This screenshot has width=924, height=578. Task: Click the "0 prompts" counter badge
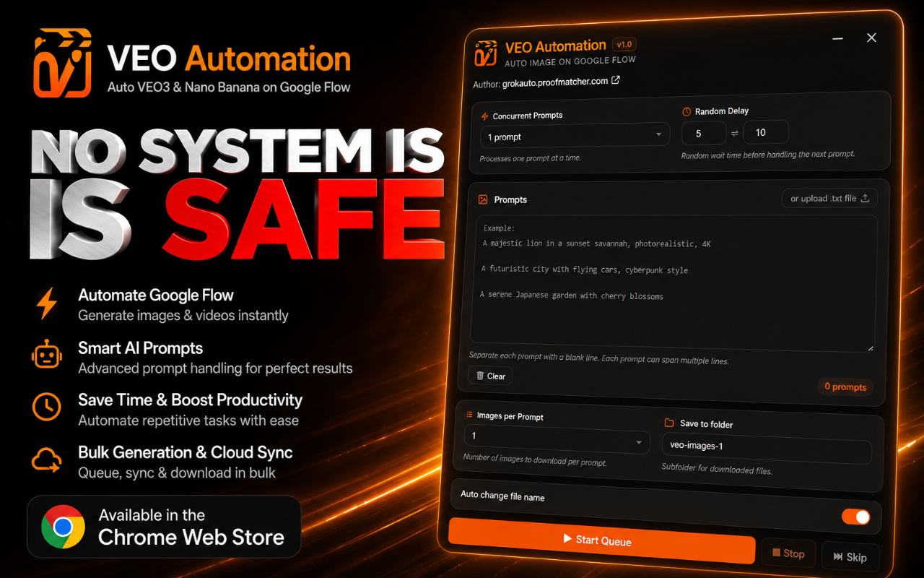click(845, 387)
